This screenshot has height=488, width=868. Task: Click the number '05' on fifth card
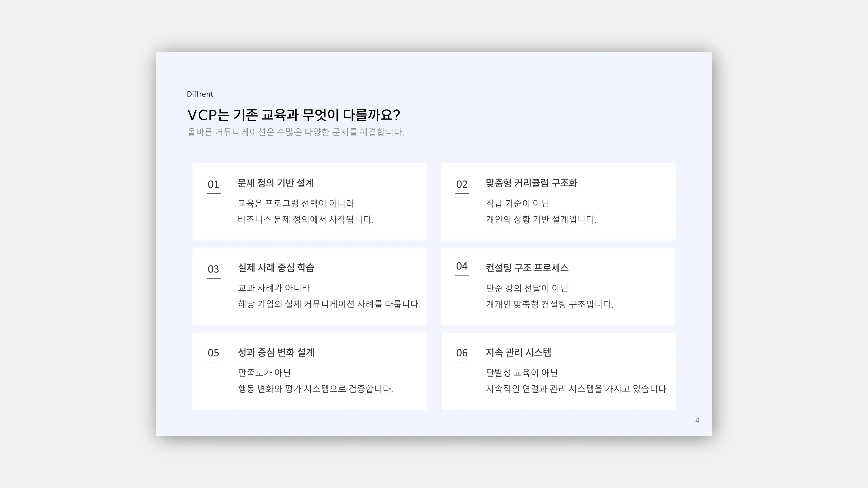pyautogui.click(x=213, y=353)
